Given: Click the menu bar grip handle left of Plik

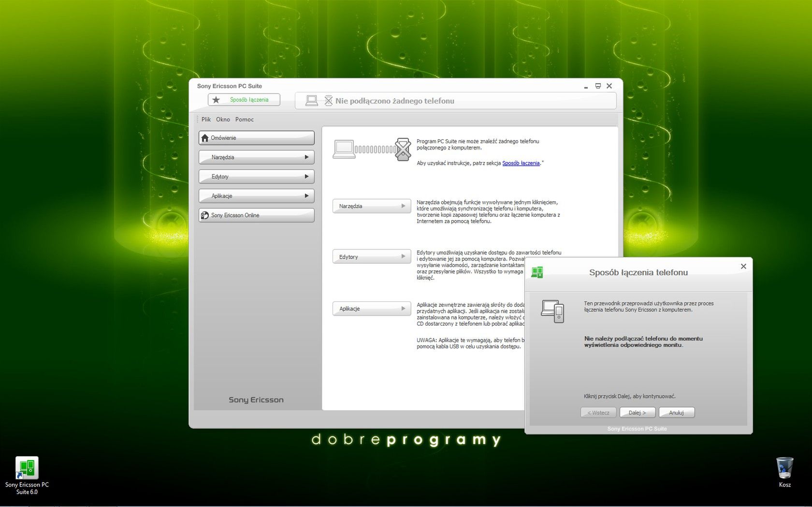Looking at the screenshot, I should [x=197, y=119].
